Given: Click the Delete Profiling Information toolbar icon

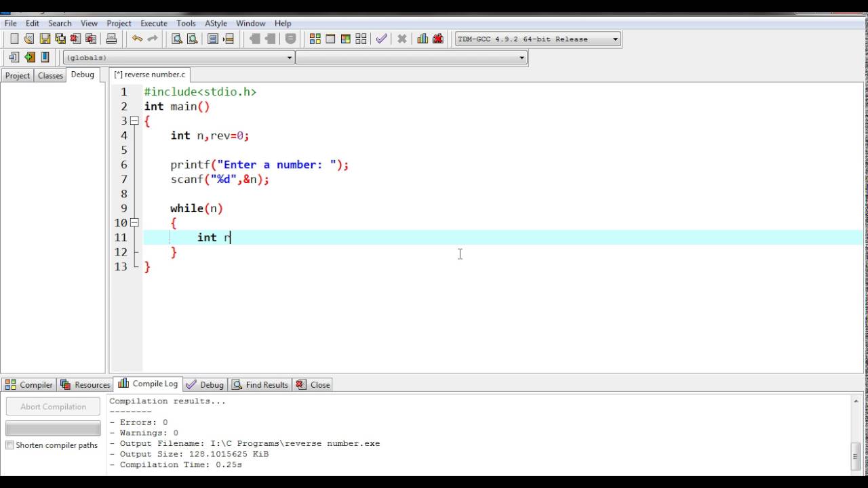Looking at the screenshot, I should [x=438, y=39].
